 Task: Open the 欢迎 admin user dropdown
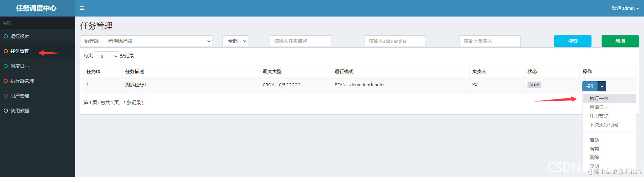pos(625,8)
